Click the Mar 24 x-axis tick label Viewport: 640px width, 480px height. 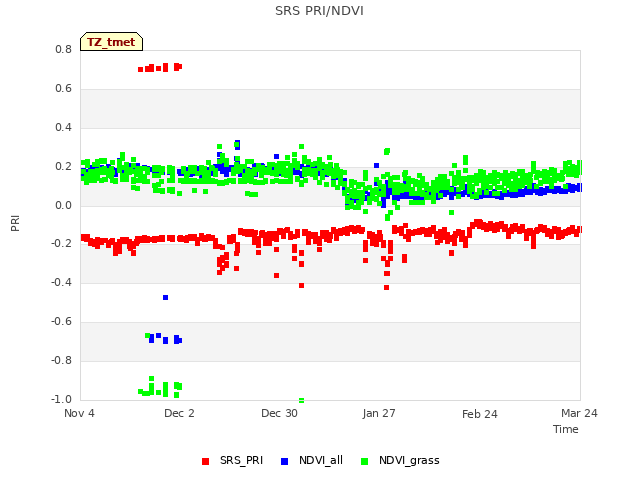coord(579,413)
